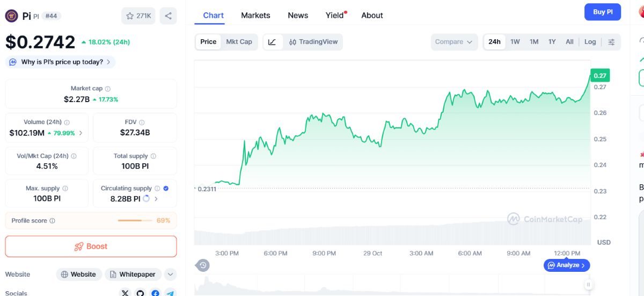Click the 0.2311 opening price label

207,189
